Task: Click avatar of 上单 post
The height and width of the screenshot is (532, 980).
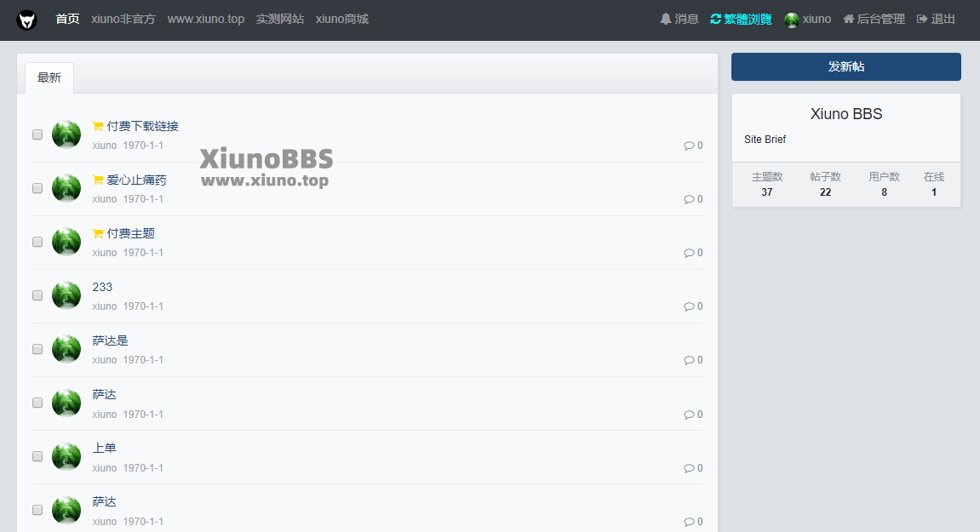Action: (66, 457)
